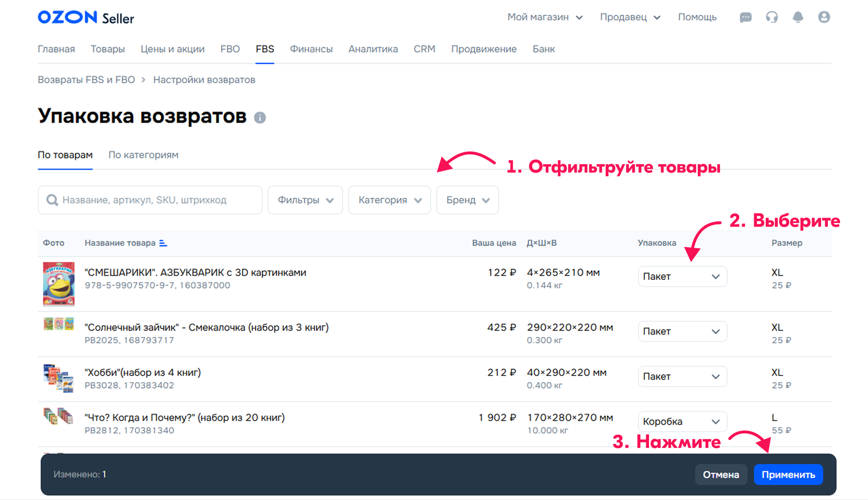The image size is (868, 500).
Task: Open the Аналитика section
Action: (x=373, y=49)
